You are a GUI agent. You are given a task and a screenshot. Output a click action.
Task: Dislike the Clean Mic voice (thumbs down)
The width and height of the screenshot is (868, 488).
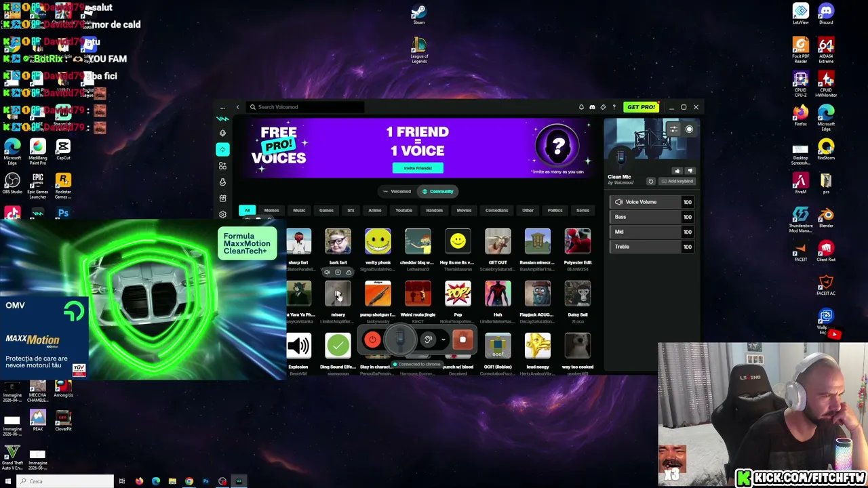coord(690,171)
